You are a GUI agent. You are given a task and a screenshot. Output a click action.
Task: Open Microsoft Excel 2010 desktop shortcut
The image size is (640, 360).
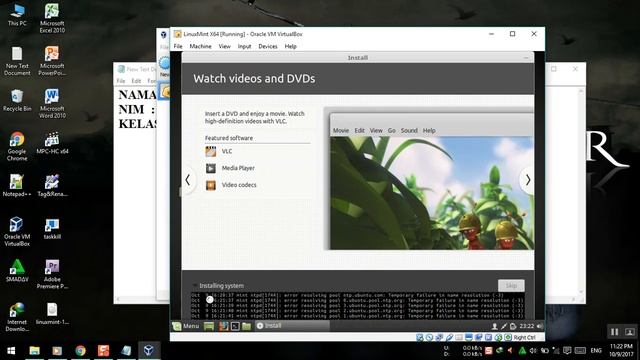(x=52, y=18)
